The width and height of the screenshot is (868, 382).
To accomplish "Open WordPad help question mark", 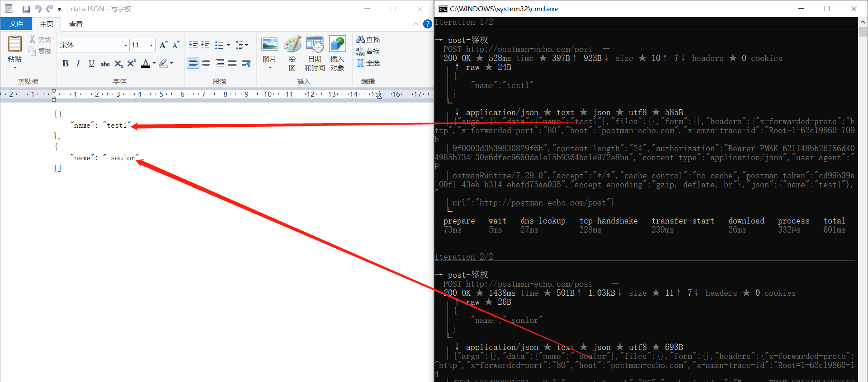I will (x=427, y=24).
